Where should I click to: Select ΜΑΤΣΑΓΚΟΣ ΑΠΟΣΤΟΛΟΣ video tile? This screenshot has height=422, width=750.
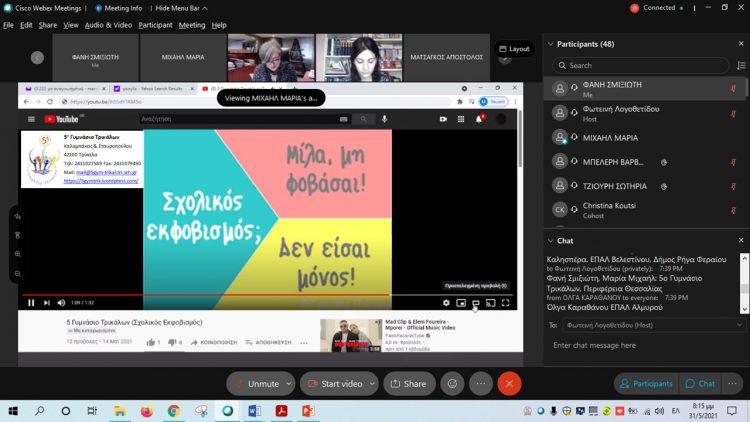(x=447, y=57)
